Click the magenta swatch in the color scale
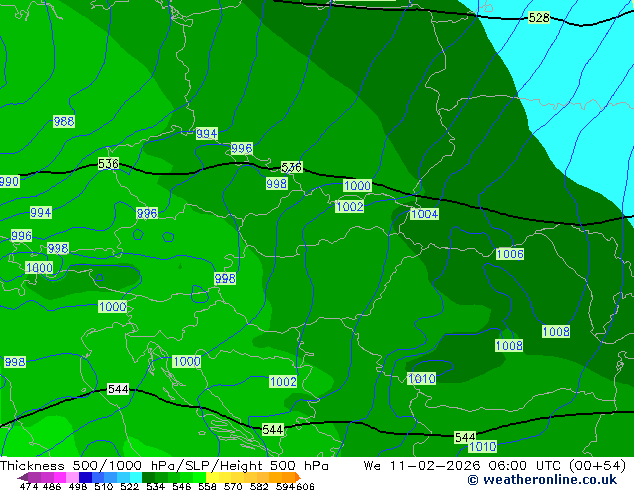The width and height of the screenshot is (634, 490). [60, 477]
